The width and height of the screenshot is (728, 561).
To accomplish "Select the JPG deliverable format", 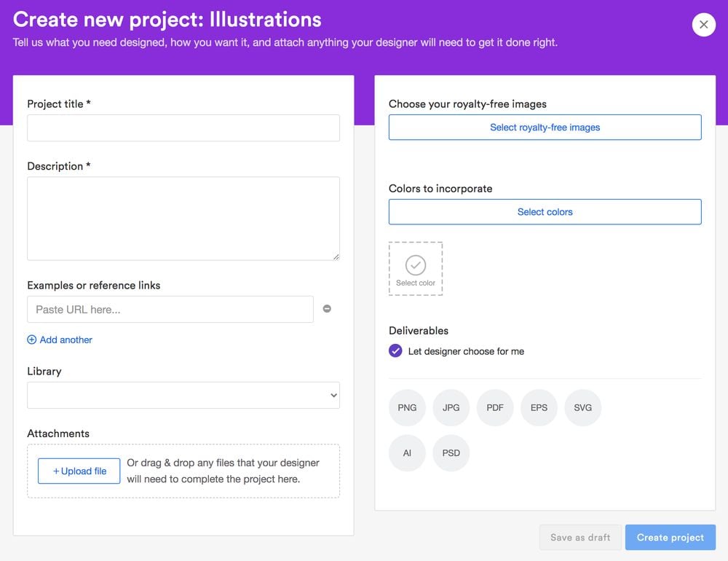I will (451, 407).
